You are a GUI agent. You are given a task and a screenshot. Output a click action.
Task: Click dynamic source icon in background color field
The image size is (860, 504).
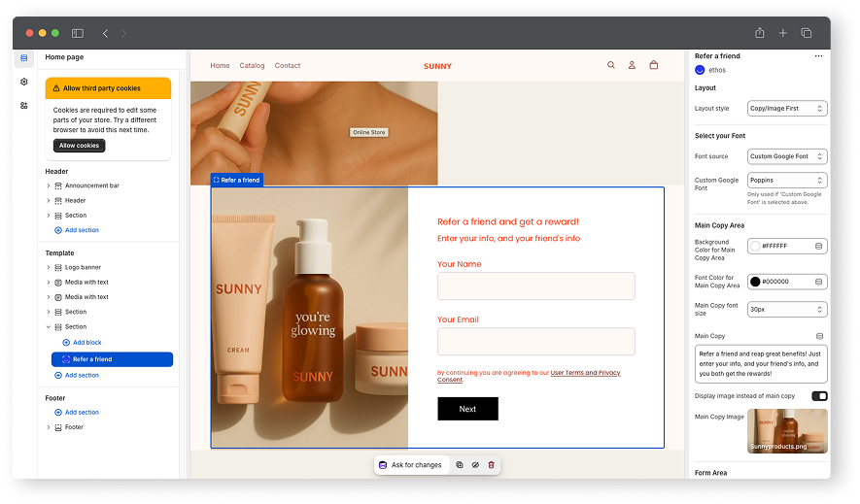coord(818,247)
